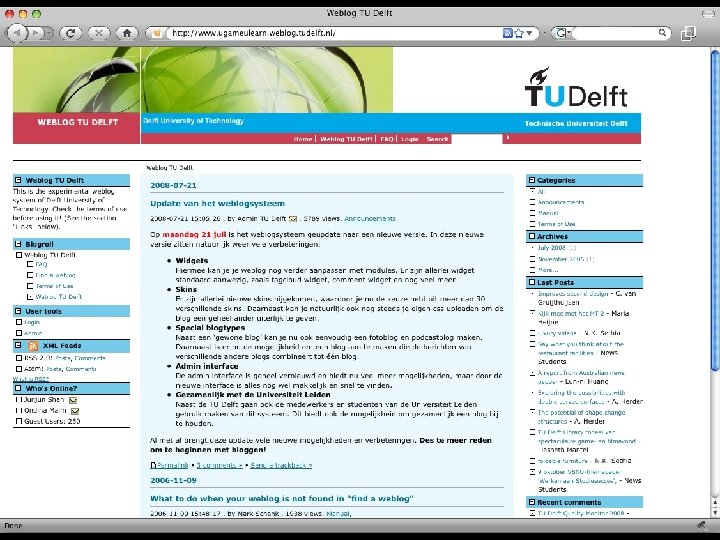Screen dimensions: 720x540
Task: Stop loading with the X toolbar button
Action: tap(99, 33)
